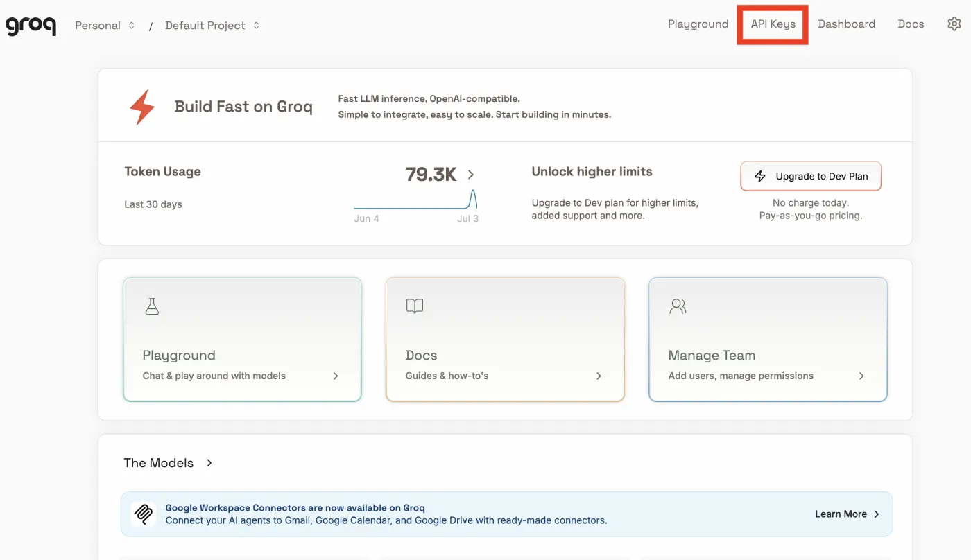Go to Playground in top navigation

point(698,24)
